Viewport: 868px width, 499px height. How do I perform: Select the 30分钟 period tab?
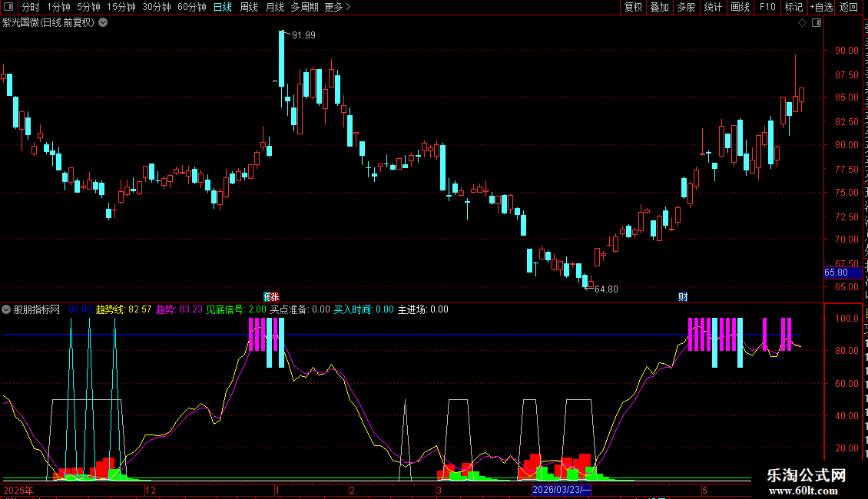tap(157, 7)
